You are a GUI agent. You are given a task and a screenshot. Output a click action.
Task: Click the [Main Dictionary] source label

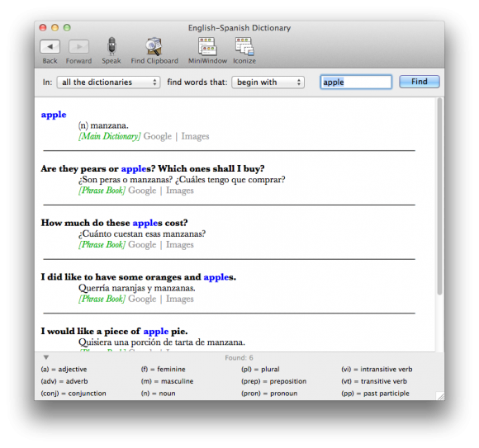109,136
